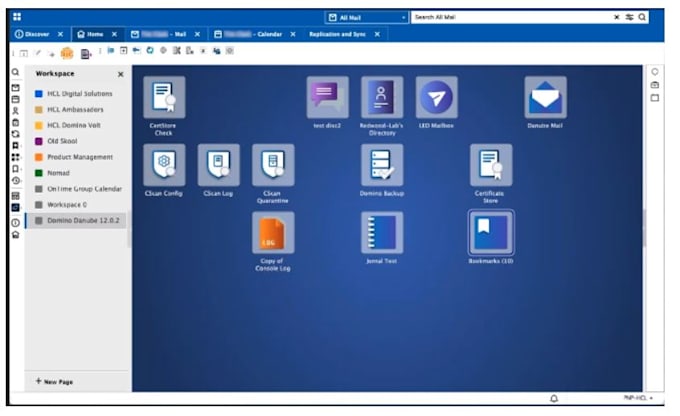Viewport: 680px width, 416px height.
Task: Switch to the Discover tab
Action: (x=33, y=34)
